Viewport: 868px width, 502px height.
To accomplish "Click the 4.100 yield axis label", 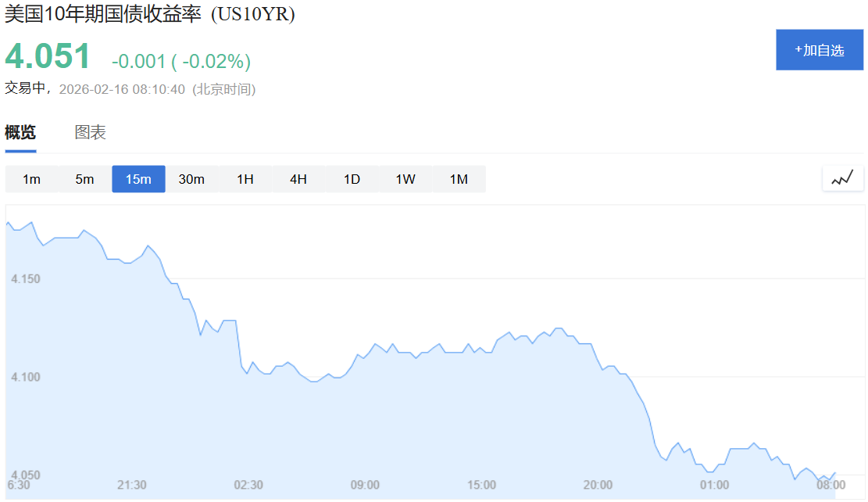I will (26, 377).
